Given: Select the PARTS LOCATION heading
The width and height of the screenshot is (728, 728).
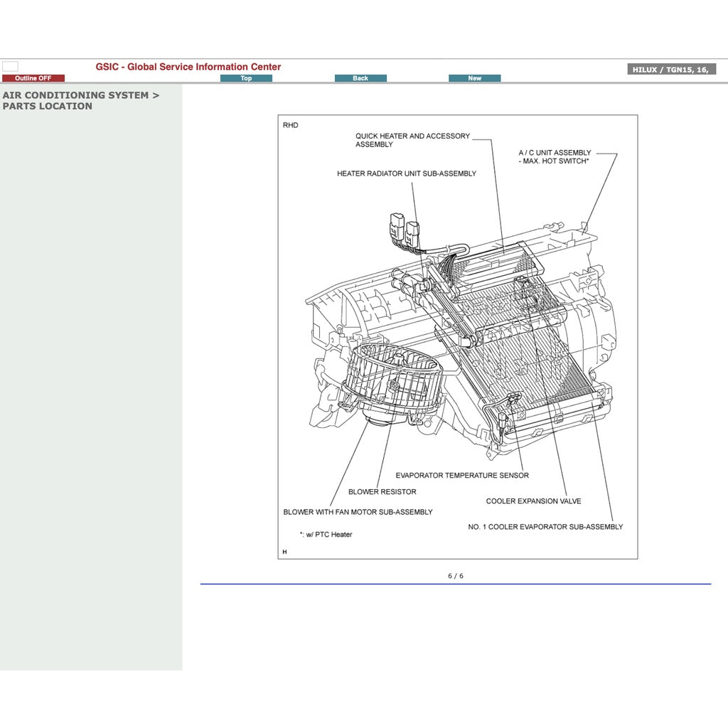Looking at the screenshot, I should (x=47, y=105).
